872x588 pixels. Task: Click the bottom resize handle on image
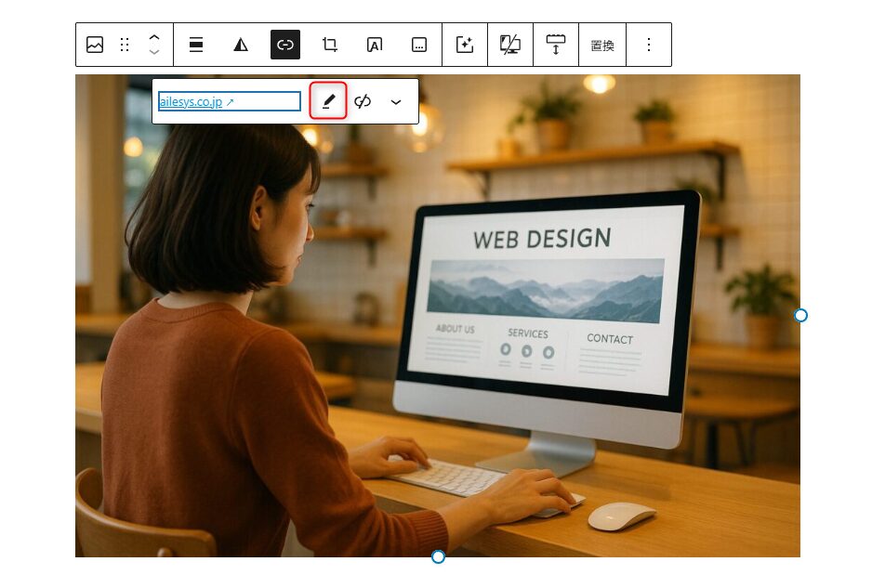[x=438, y=556]
